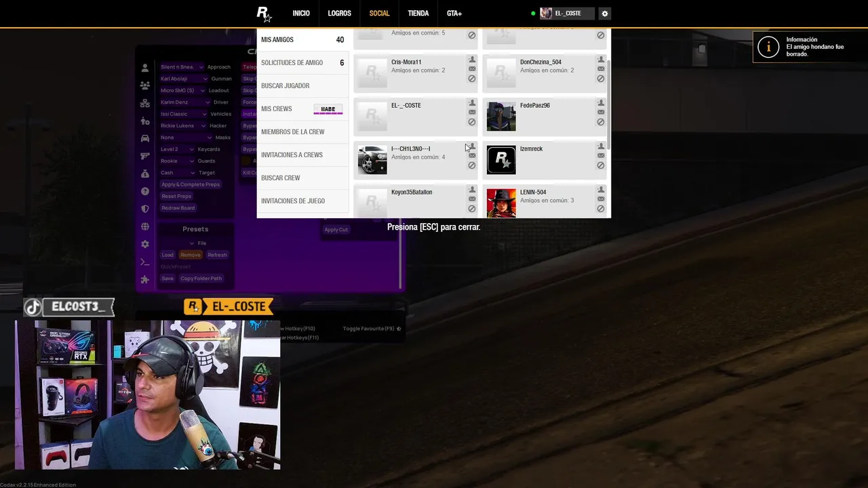Image resolution: width=868 pixels, height=488 pixels.
Task: Open the Guards dropdown showing Rookie
Action: [177, 161]
